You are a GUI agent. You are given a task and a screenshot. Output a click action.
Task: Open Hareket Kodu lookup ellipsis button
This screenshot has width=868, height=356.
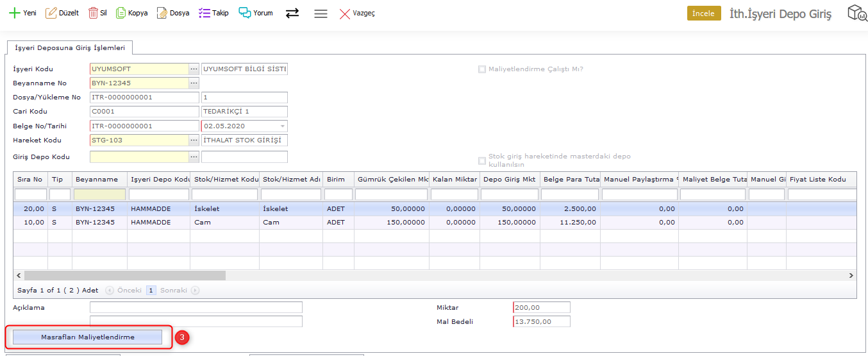pos(194,140)
